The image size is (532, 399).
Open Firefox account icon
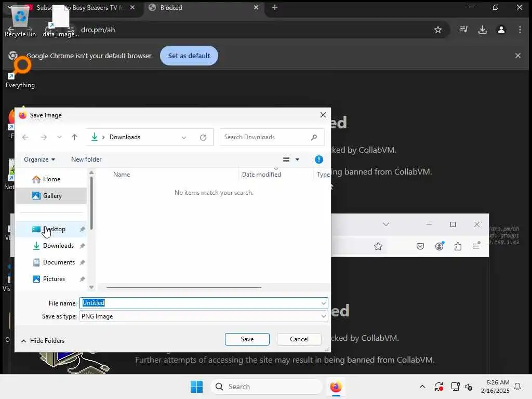[440, 246]
